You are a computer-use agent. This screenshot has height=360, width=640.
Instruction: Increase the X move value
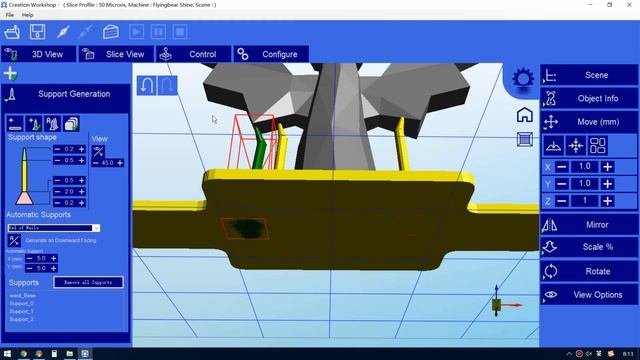click(607, 167)
